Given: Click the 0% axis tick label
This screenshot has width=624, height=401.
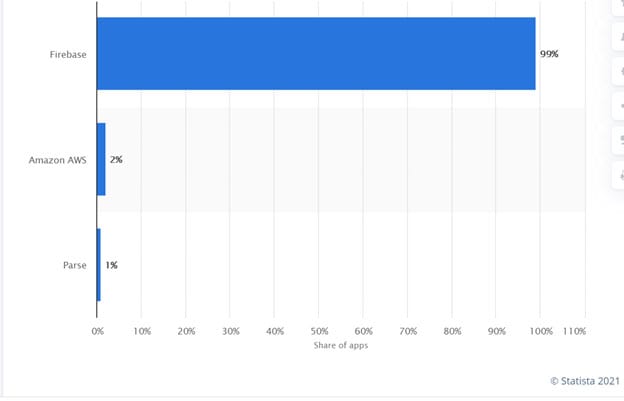Looking at the screenshot, I should click(x=98, y=331).
